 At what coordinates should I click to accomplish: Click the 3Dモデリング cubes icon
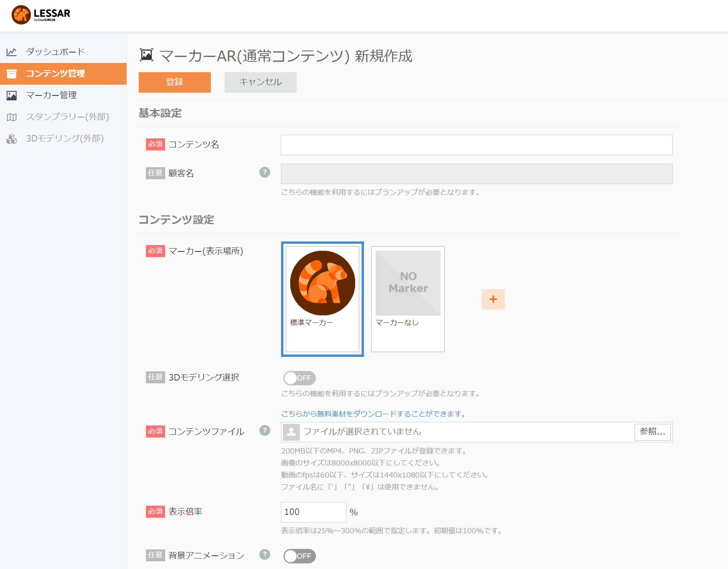click(x=12, y=139)
